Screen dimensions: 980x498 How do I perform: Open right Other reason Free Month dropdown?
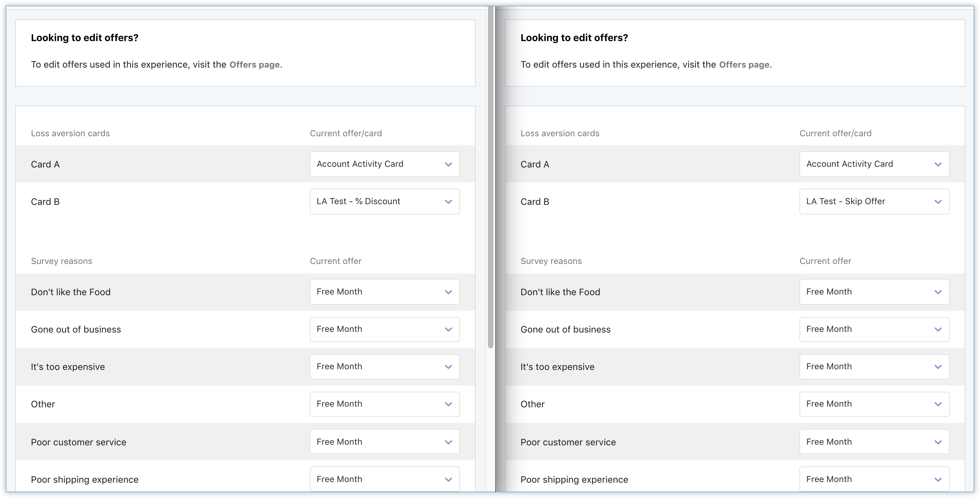tap(874, 404)
